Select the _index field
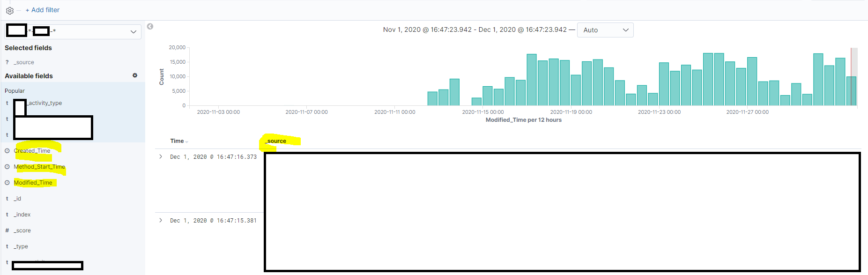The width and height of the screenshot is (868, 275). [22, 215]
